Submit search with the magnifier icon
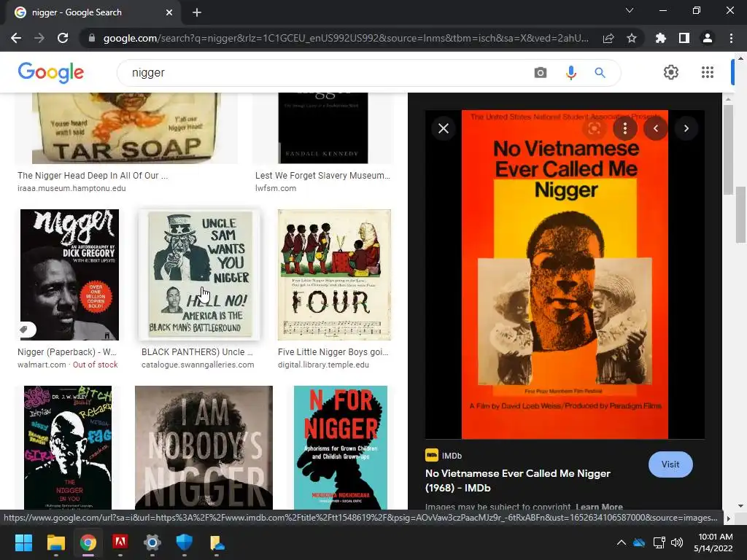The width and height of the screenshot is (747, 560). [x=600, y=72]
